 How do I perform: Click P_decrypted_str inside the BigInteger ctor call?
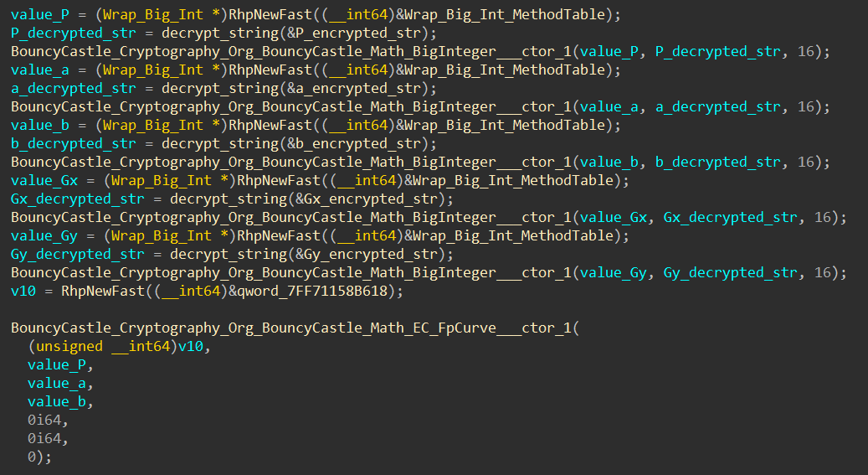pyautogui.click(x=718, y=52)
